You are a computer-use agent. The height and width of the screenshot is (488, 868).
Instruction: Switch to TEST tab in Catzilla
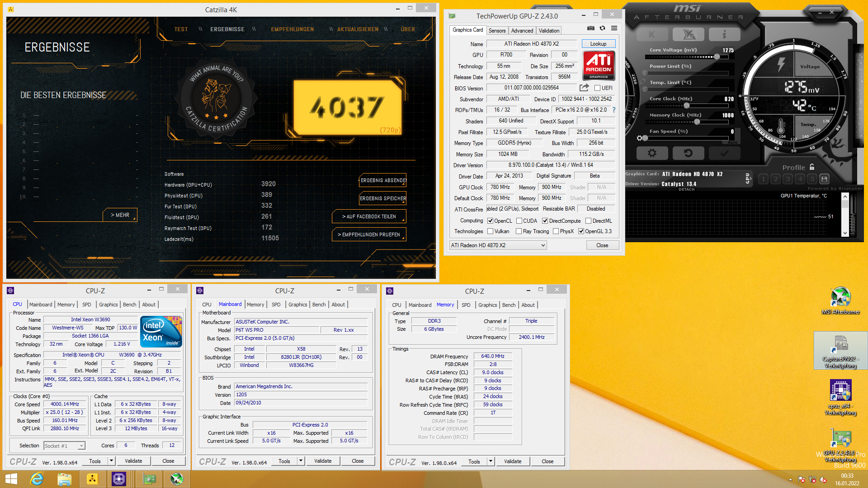pyautogui.click(x=181, y=29)
